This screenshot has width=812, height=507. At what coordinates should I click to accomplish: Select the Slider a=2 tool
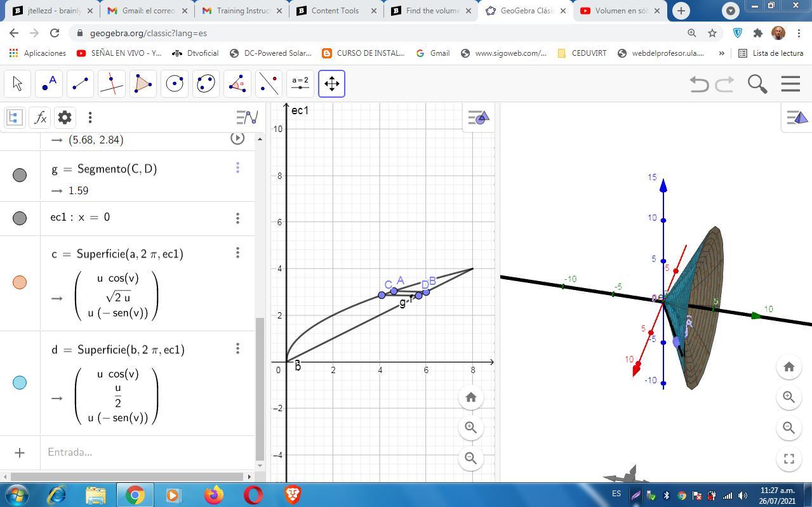[300, 84]
